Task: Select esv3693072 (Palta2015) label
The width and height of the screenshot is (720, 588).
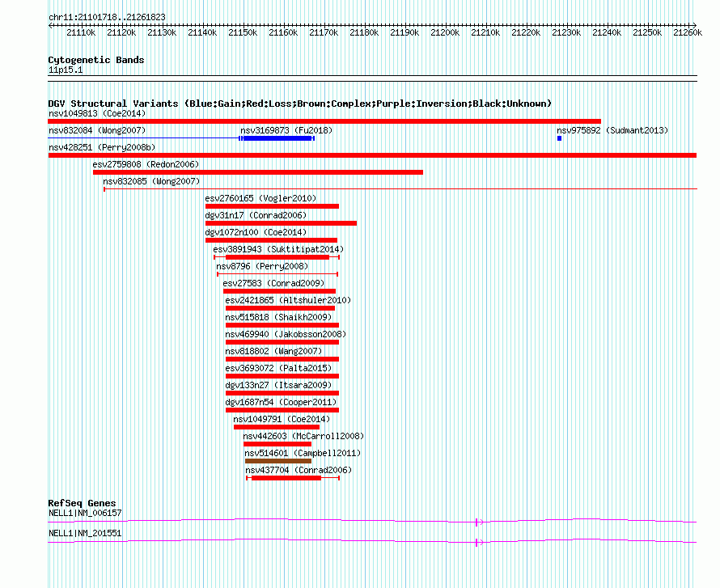Action: pos(278,368)
